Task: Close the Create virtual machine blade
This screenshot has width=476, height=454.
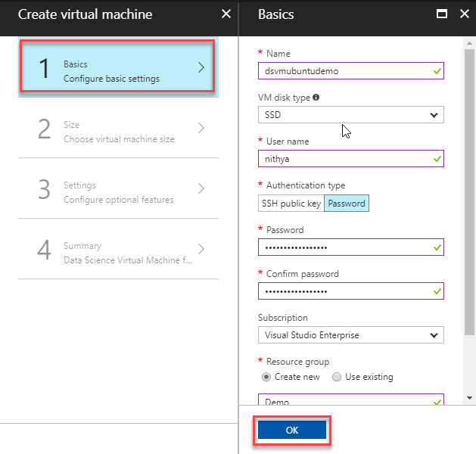Action: [226, 14]
